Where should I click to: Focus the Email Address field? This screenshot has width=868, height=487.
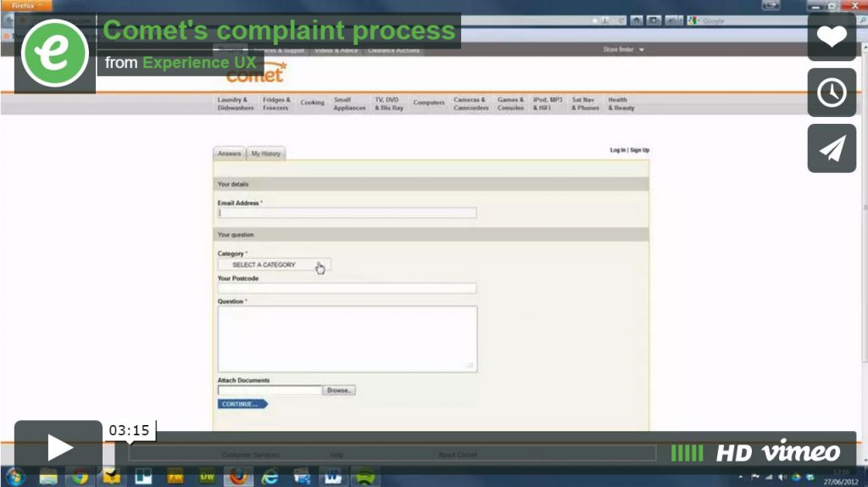point(347,213)
